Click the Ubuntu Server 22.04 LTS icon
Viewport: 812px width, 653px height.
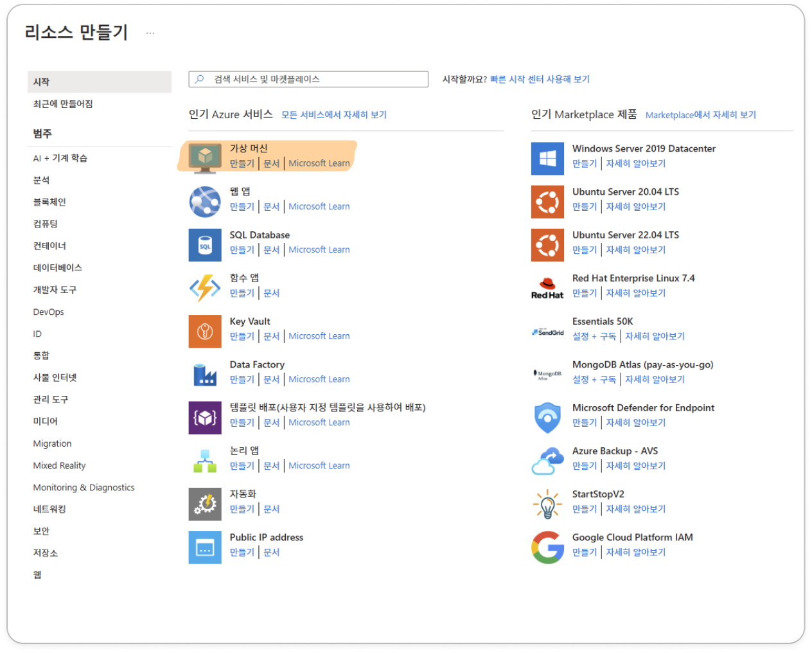tap(547, 245)
